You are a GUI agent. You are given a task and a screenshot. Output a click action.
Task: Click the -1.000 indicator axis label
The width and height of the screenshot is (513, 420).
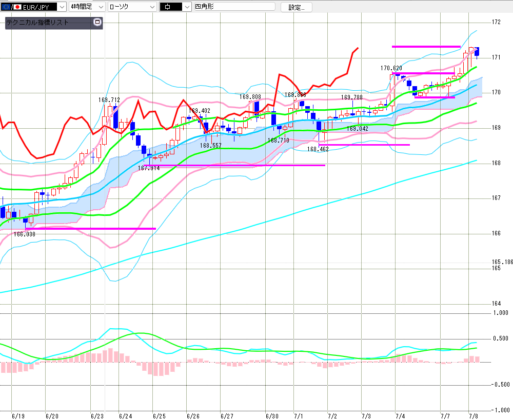(501, 410)
